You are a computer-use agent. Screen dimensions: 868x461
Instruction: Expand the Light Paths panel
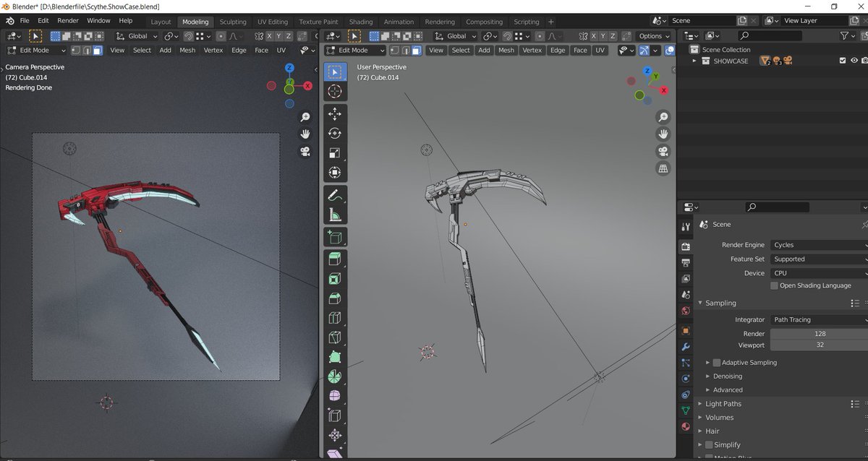tap(700, 404)
